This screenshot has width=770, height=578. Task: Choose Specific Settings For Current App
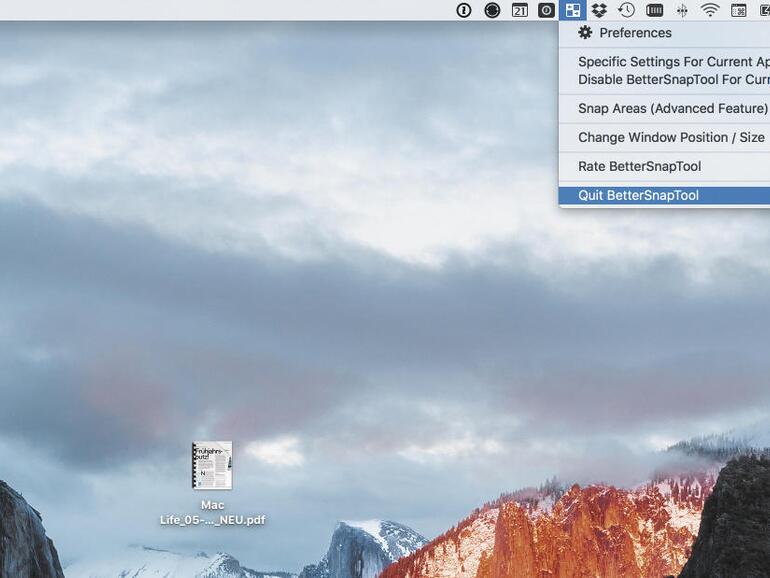[664, 62]
